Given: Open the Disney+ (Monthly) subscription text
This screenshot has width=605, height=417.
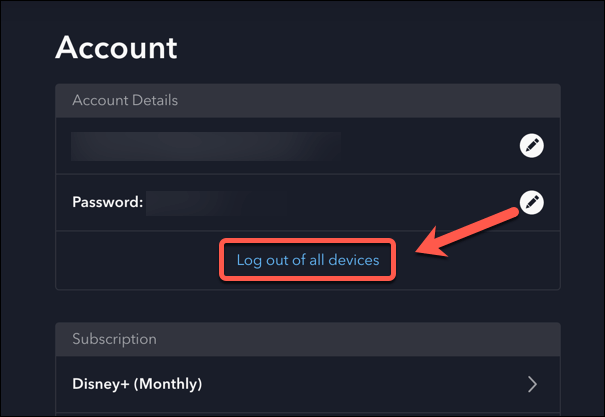Looking at the screenshot, I should point(137,384).
